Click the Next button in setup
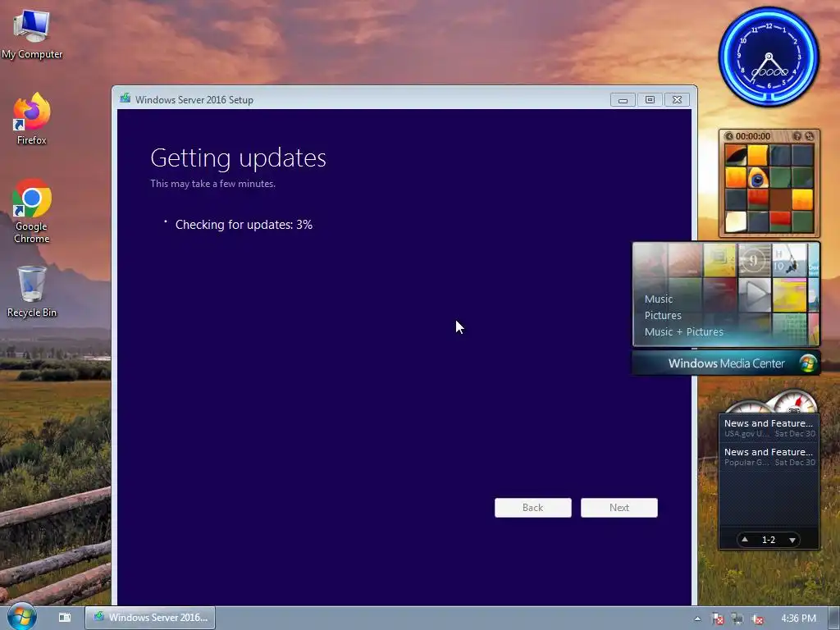This screenshot has height=630, width=840. click(619, 507)
